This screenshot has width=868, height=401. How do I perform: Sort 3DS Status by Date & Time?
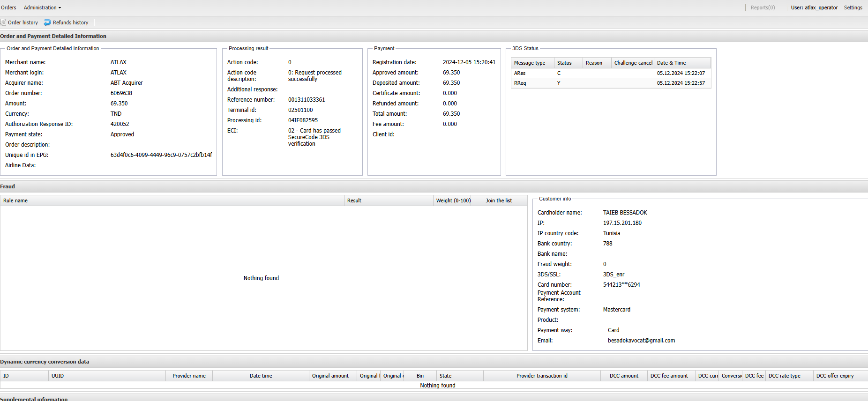pos(671,63)
